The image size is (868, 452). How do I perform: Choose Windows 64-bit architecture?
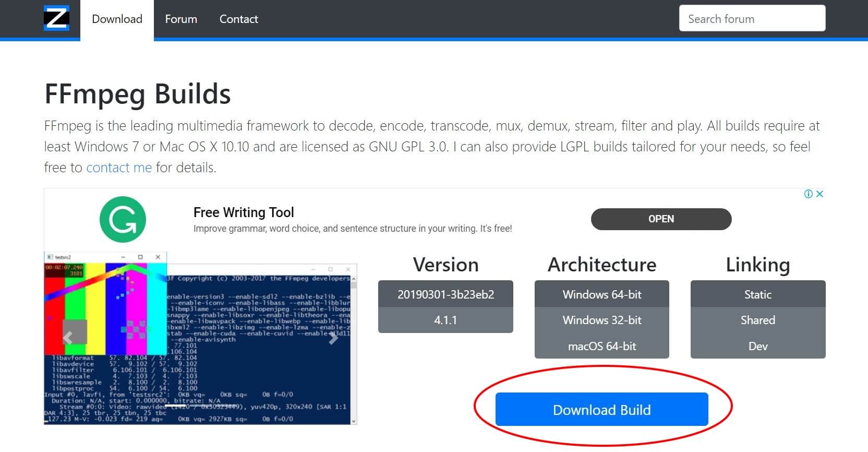(602, 294)
